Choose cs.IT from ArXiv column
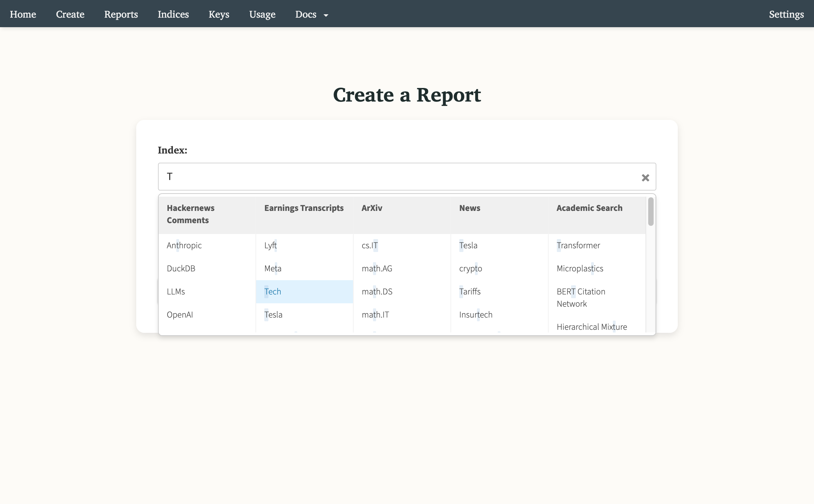Screen dimensions: 814x504 point(370,245)
